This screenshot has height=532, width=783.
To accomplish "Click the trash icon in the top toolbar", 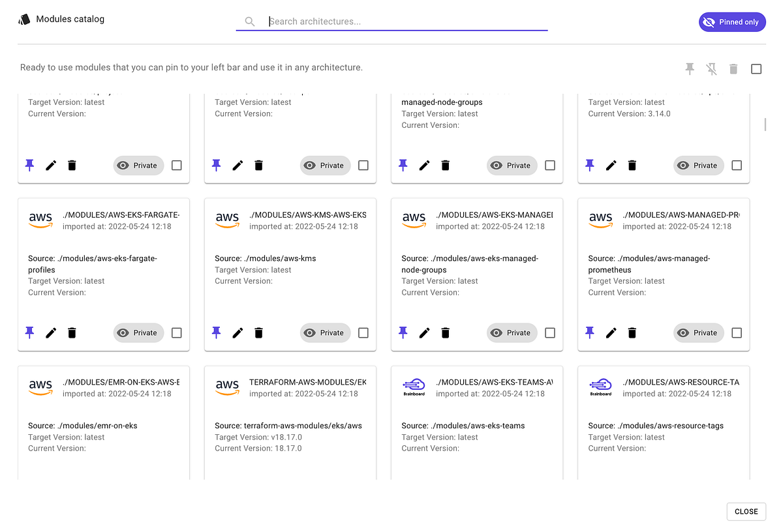I will pyautogui.click(x=733, y=68).
